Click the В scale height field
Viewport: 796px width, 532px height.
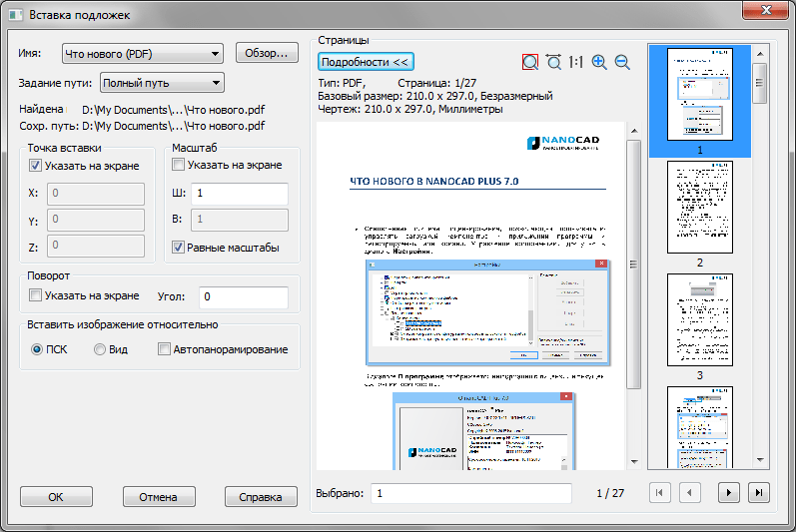pyautogui.click(x=240, y=220)
